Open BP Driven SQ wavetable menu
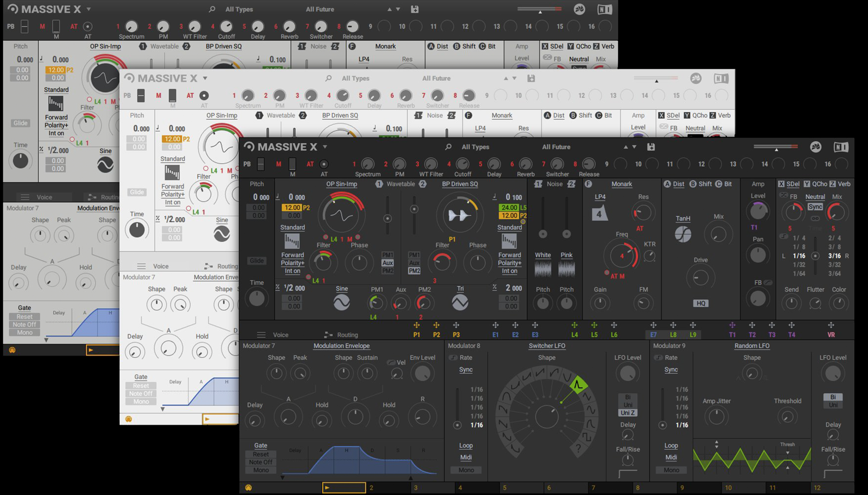Viewport: 868px width, 495px height. click(x=460, y=184)
